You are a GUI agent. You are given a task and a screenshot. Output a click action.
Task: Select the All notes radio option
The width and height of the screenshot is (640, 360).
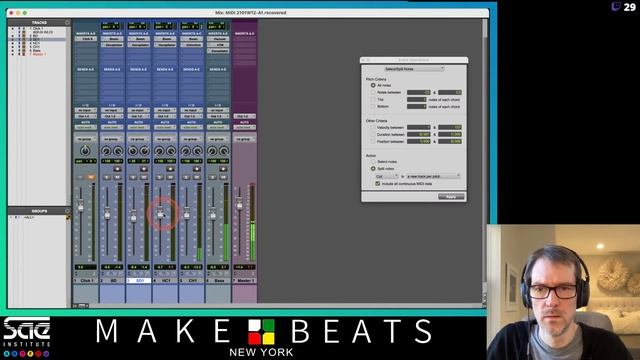coord(373,85)
